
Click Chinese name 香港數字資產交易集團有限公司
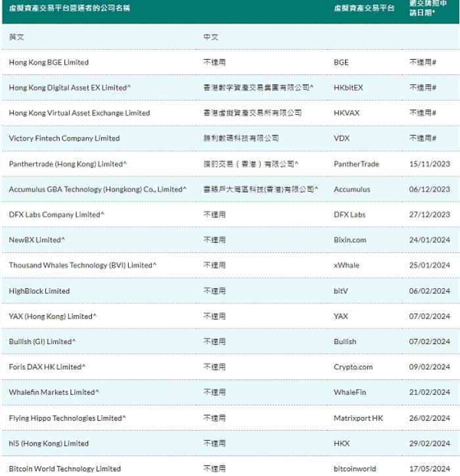coord(258,88)
